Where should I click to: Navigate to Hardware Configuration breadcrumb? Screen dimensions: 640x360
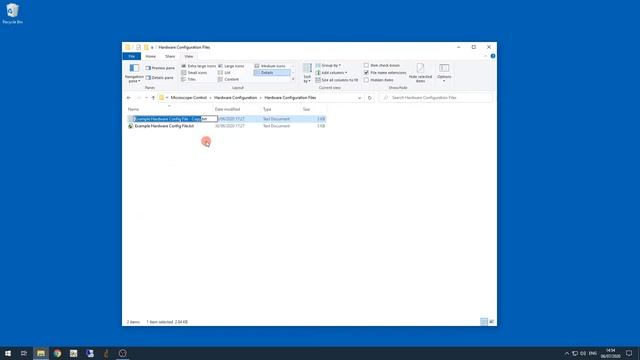pyautogui.click(x=236, y=98)
